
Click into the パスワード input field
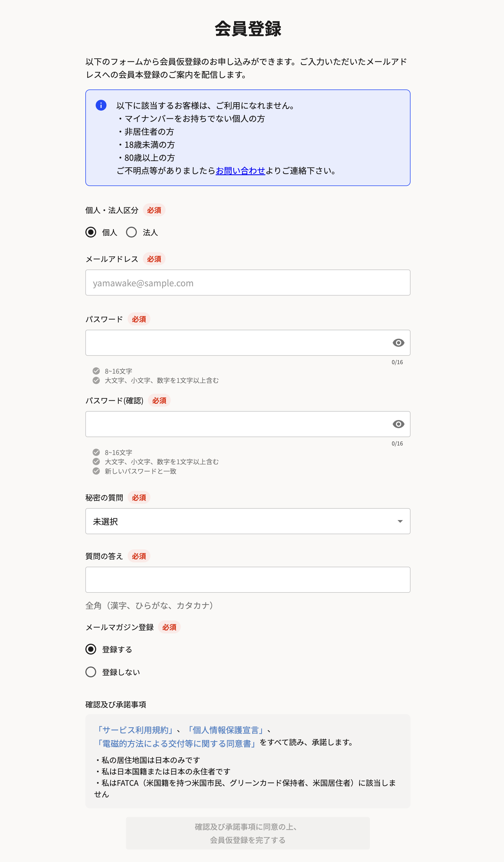(x=236, y=343)
